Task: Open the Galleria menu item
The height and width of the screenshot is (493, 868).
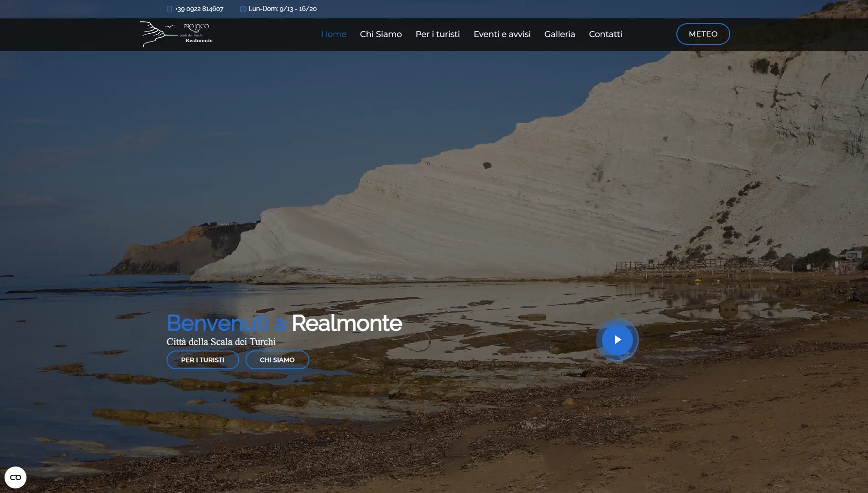Action: point(559,34)
